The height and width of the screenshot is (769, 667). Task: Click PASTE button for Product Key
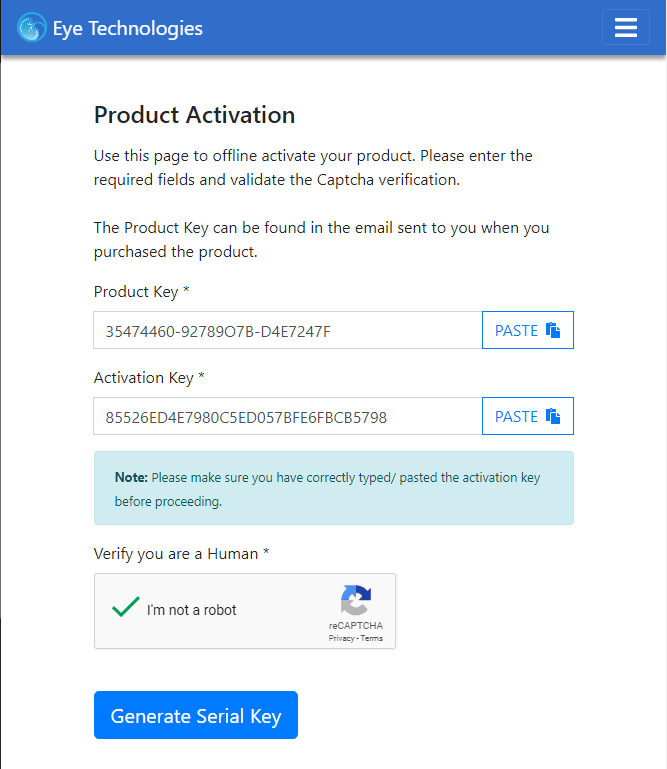(528, 330)
